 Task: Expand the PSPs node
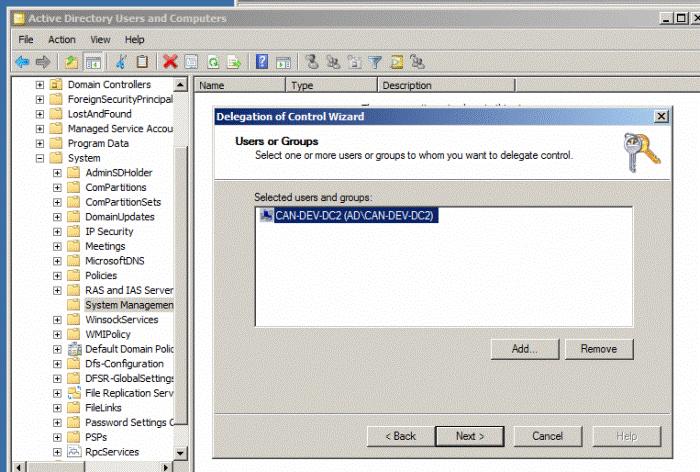coord(57,437)
